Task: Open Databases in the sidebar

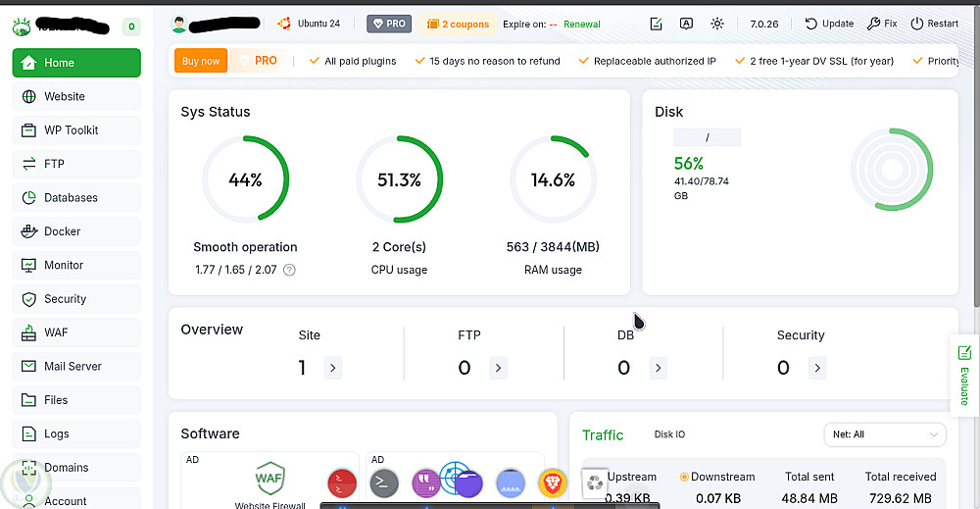Action: pos(76,197)
